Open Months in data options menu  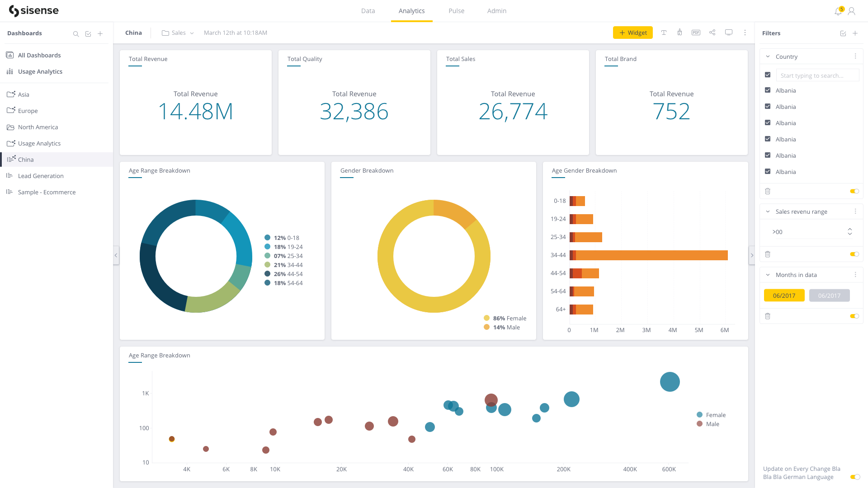click(x=855, y=275)
